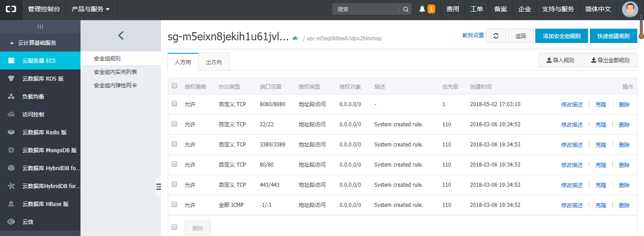Click the cloud icon beside the security group name

pyautogui.click(x=295, y=39)
